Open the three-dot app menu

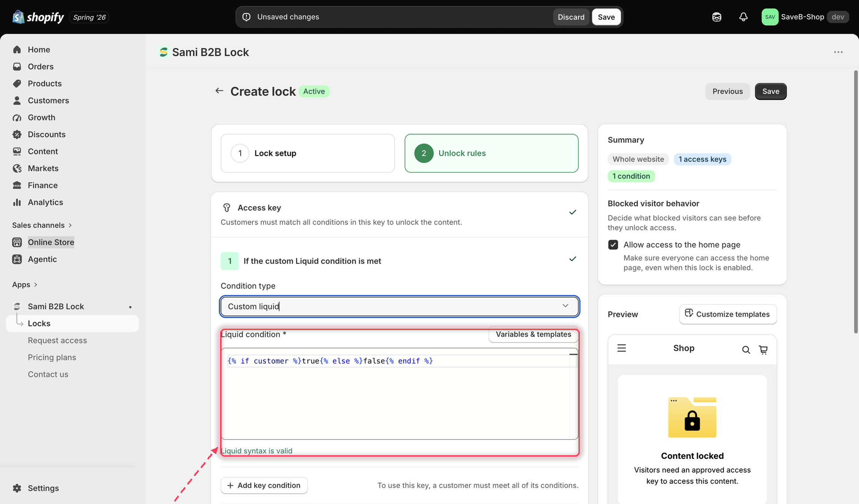pyautogui.click(x=838, y=52)
